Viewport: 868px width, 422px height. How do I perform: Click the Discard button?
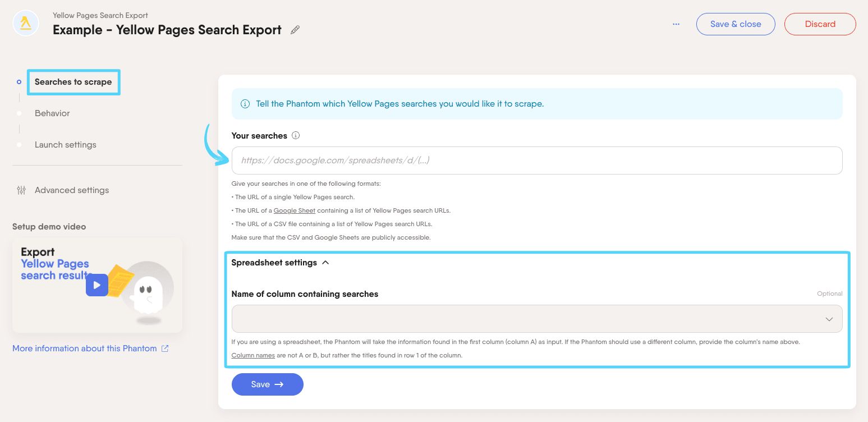(820, 24)
